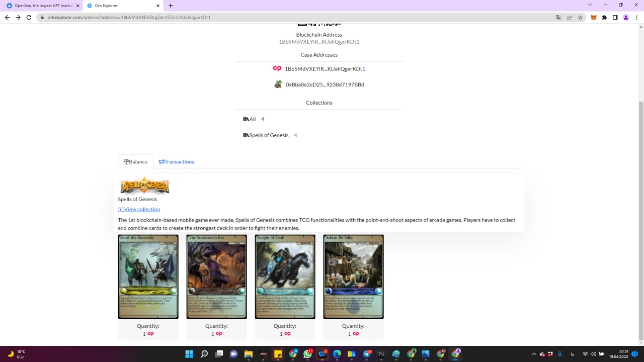644x362 pixels.
Task: Reload the page
Action: (x=29, y=17)
